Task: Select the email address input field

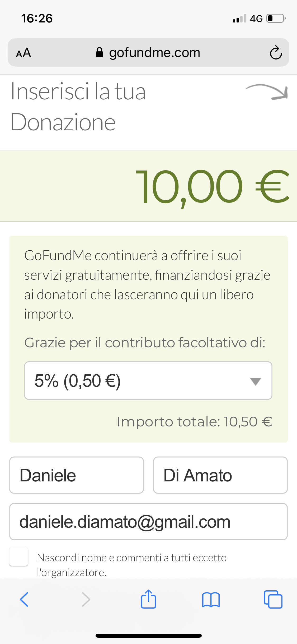Action: 148,522
